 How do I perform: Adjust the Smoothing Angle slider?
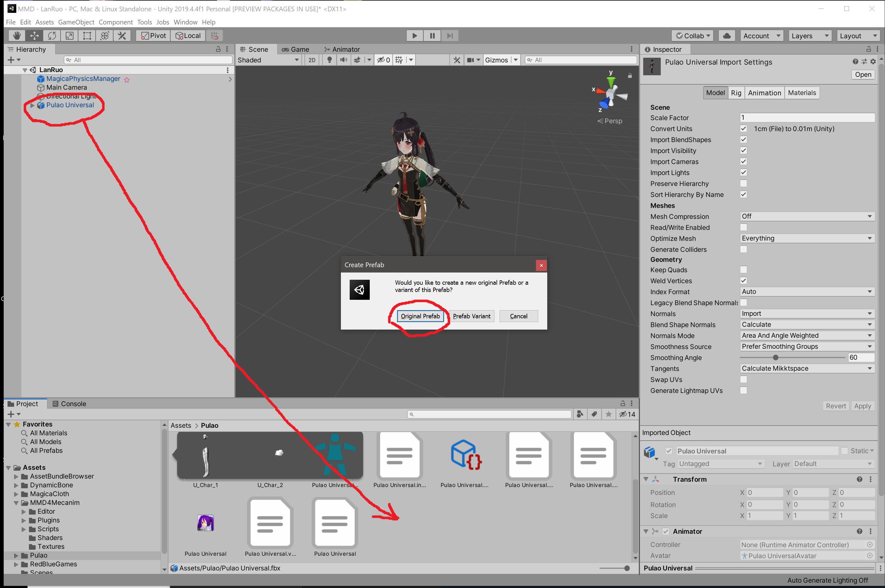(x=776, y=358)
